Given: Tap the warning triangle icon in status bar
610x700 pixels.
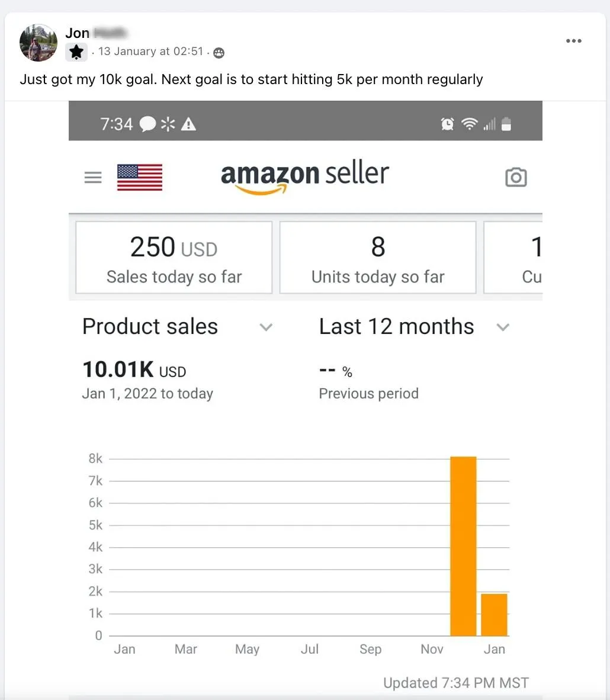Looking at the screenshot, I should 188,124.
